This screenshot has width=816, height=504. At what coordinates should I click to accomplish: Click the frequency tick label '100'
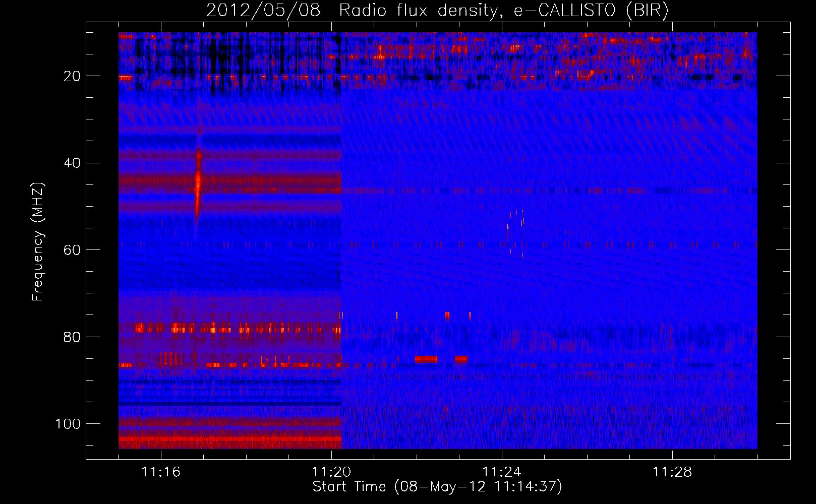click(68, 424)
